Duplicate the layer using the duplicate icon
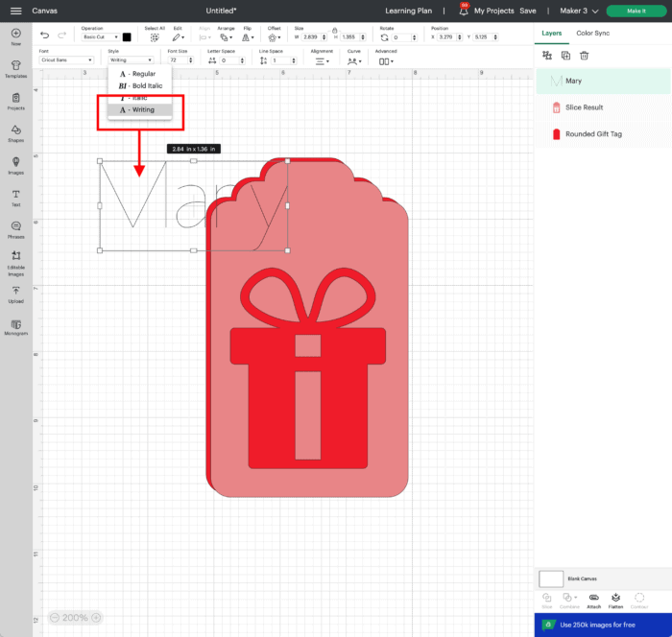This screenshot has width=672, height=637. click(x=565, y=56)
